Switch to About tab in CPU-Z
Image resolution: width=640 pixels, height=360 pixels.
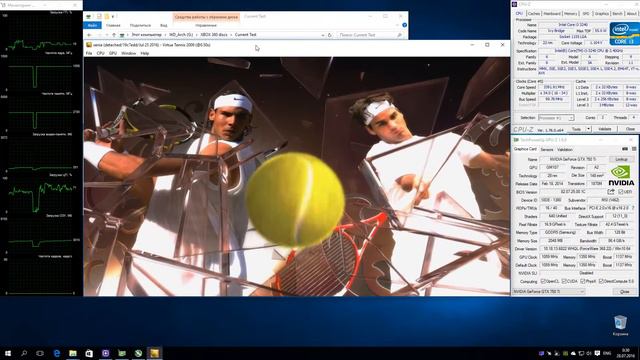pyautogui.click(x=631, y=13)
